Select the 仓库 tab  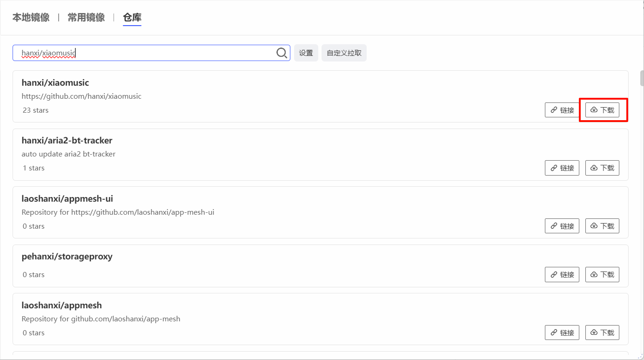pyautogui.click(x=132, y=18)
